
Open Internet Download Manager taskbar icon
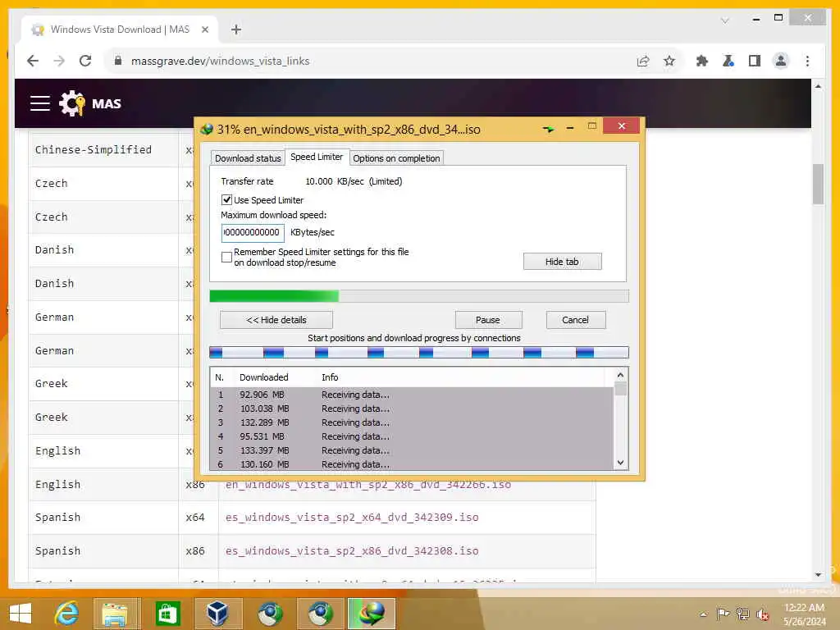pos(371,614)
